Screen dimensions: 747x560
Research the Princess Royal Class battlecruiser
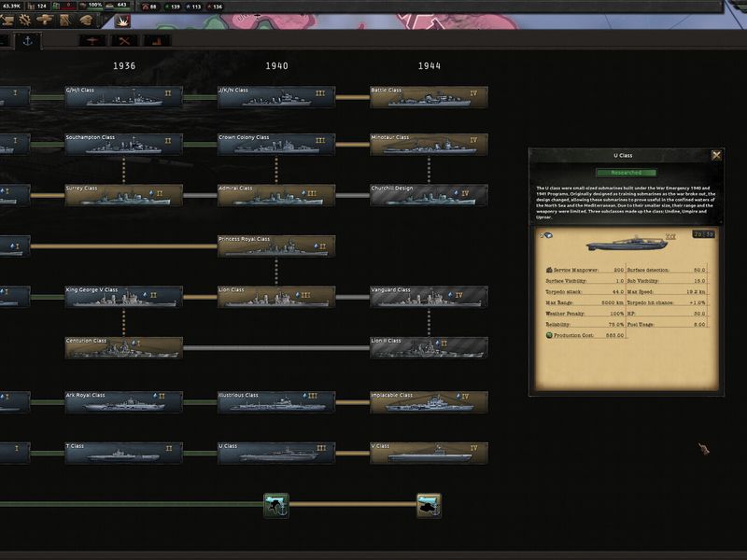click(276, 246)
